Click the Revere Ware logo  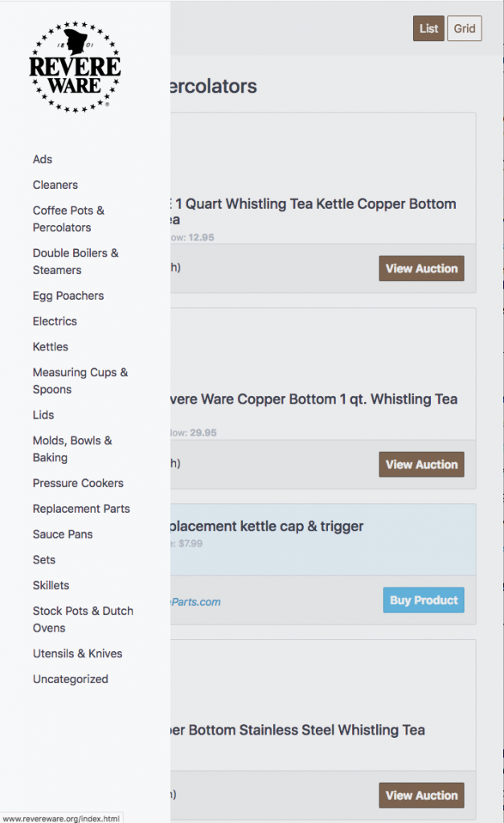pos(75,68)
